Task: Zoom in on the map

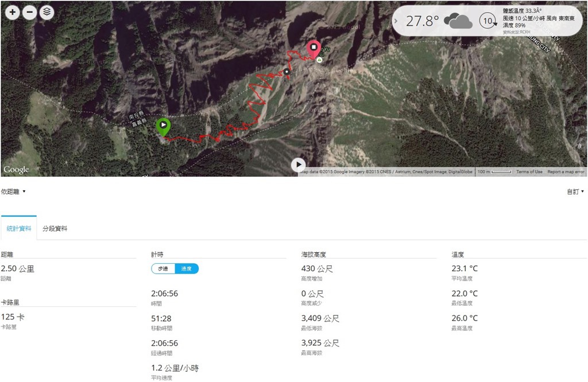Action: pyautogui.click(x=13, y=13)
